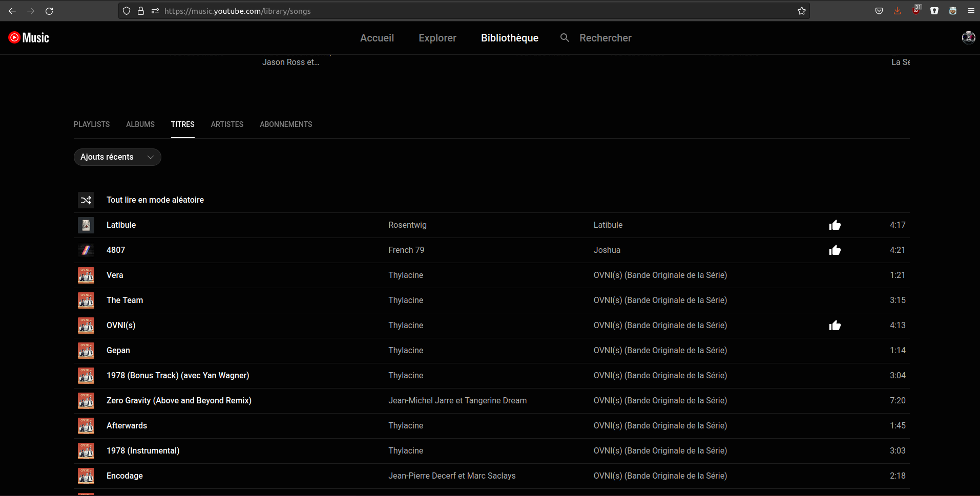Select 1978 (Bonus Track) (avec Yan Wagner)
This screenshot has height=496, width=980.
pos(178,376)
